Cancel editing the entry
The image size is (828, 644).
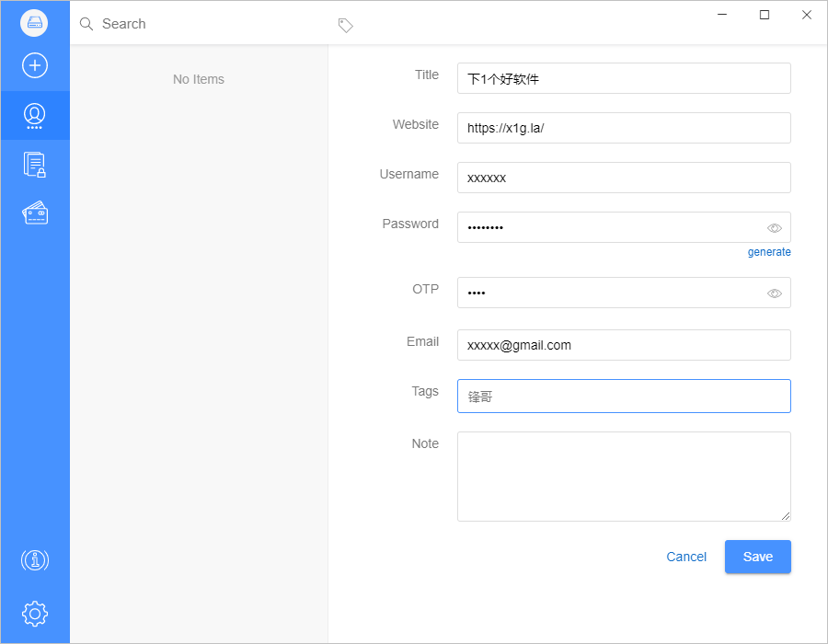click(x=685, y=557)
